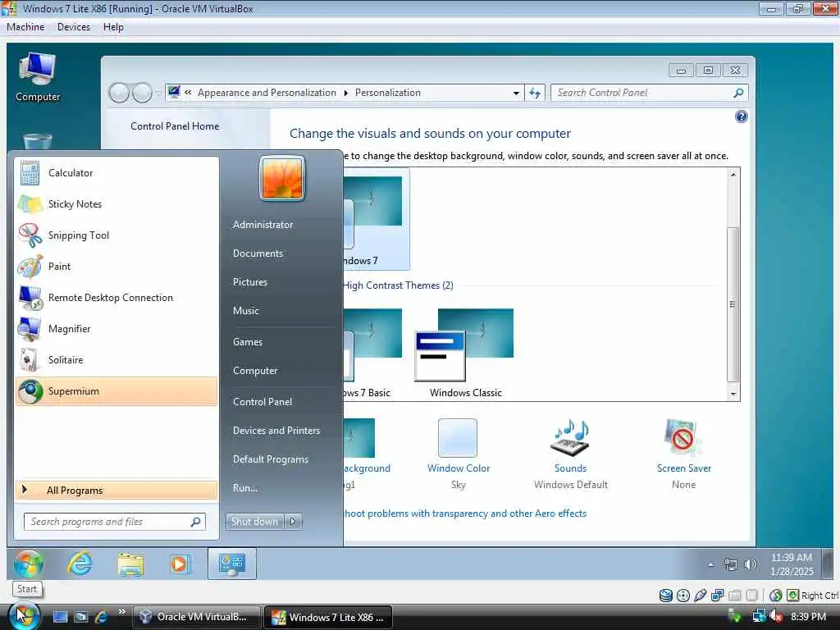Open Windows Media Player on guest taskbar
Screen dimensions: 840x630
click(x=180, y=564)
